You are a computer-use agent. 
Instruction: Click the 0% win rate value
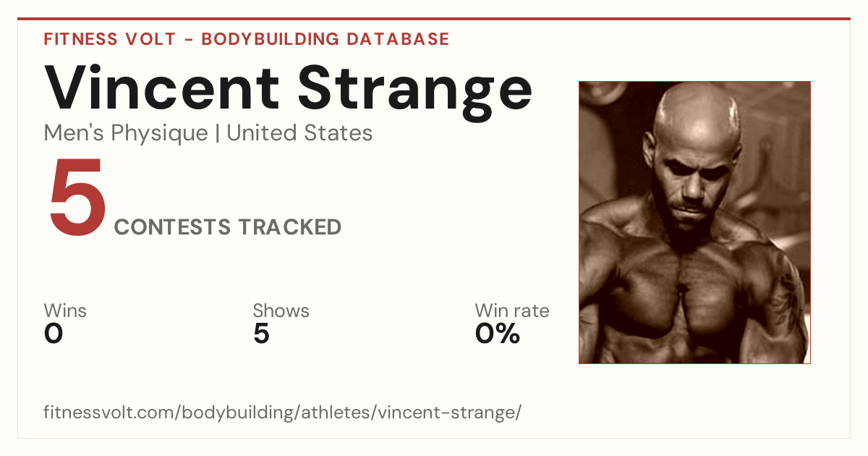(x=498, y=334)
